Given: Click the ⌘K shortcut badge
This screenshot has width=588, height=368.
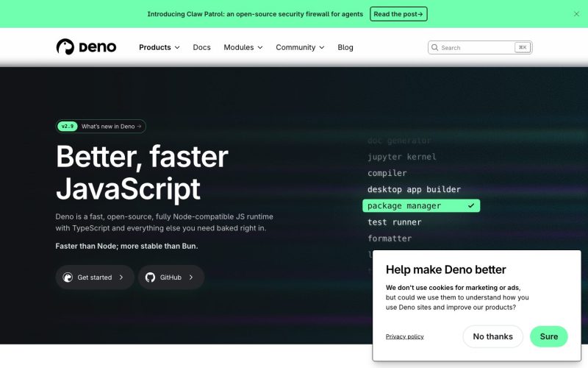Looking at the screenshot, I should pos(523,47).
